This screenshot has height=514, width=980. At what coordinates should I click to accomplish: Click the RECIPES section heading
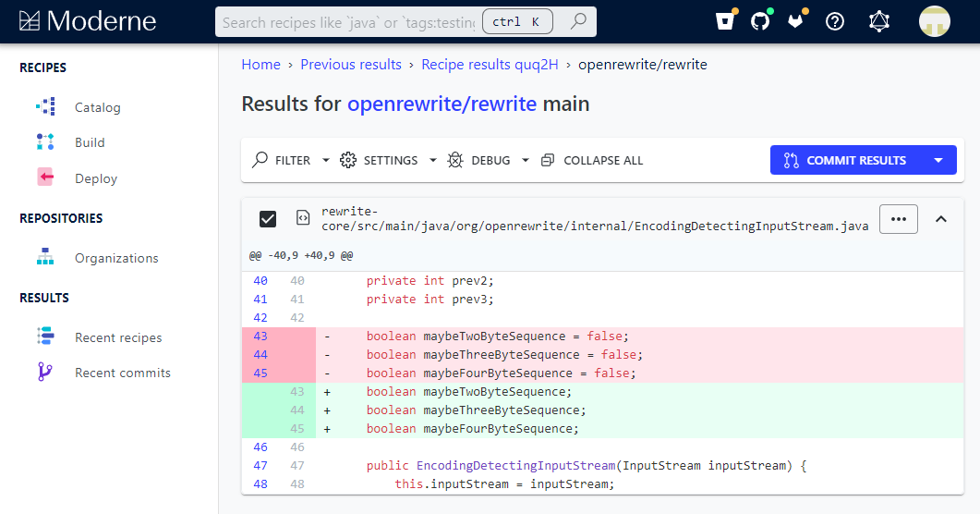coord(42,67)
